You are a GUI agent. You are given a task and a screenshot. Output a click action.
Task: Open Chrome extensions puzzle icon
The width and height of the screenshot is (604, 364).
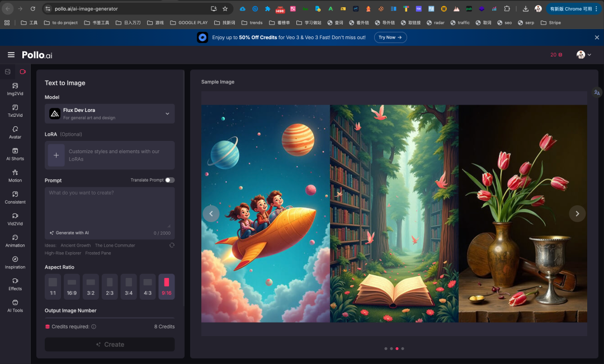507,8
